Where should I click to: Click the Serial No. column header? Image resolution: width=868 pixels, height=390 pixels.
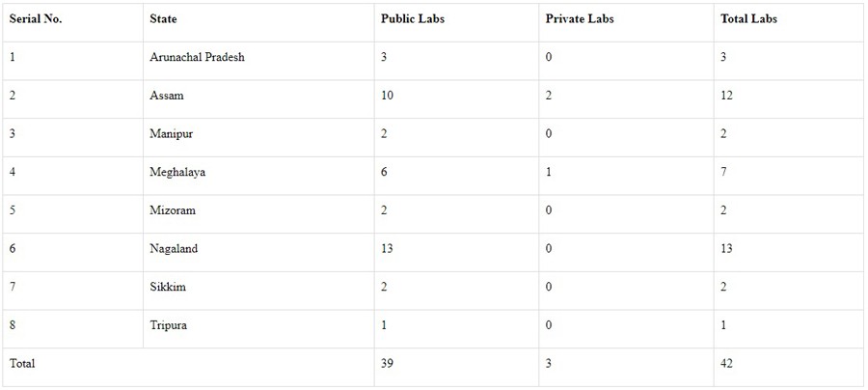coord(36,19)
